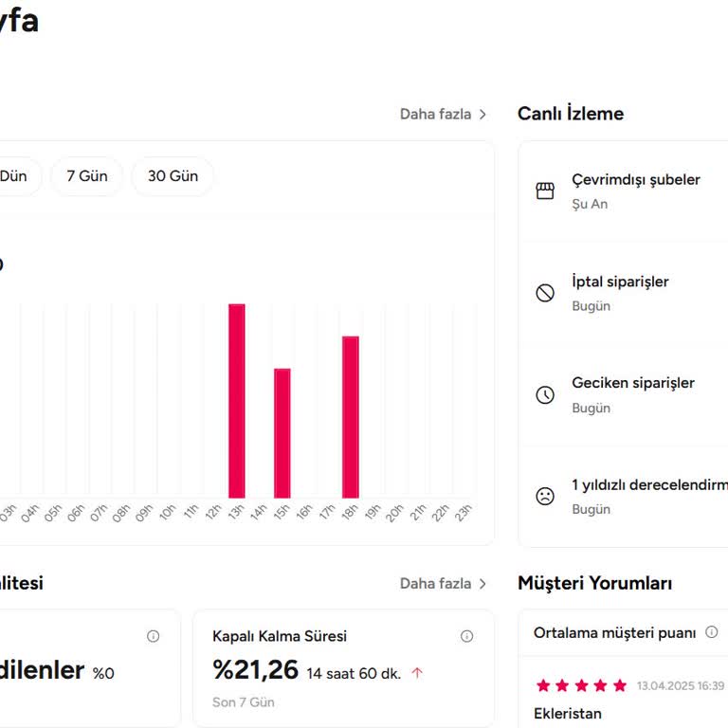Click the red up arrow trend icon

417,673
